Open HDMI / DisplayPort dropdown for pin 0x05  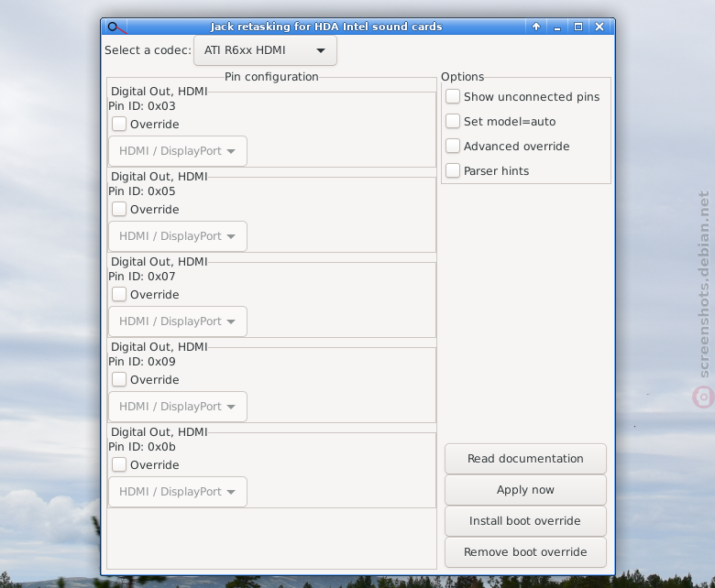[178, 236]
